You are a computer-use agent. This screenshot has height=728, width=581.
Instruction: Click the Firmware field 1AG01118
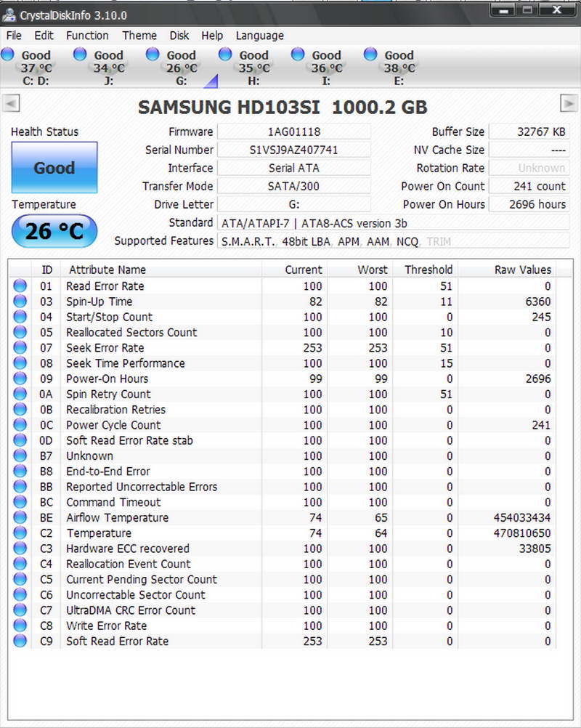click(293, 132)
